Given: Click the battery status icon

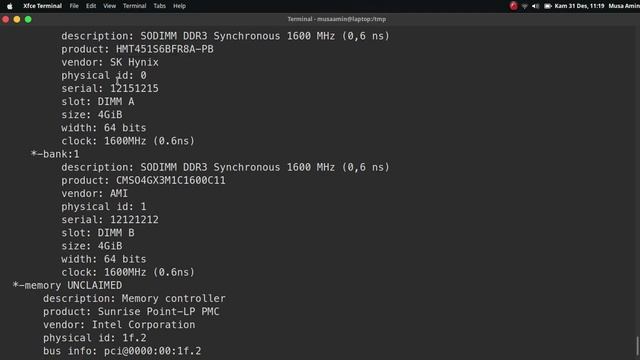Looking at the screenshot, I should point(548,6).
